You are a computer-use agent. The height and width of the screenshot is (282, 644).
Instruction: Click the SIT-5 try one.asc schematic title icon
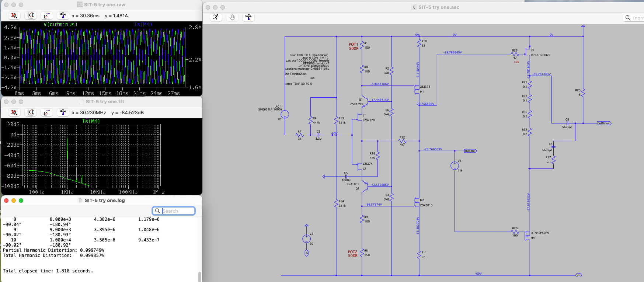click(414, 7)
